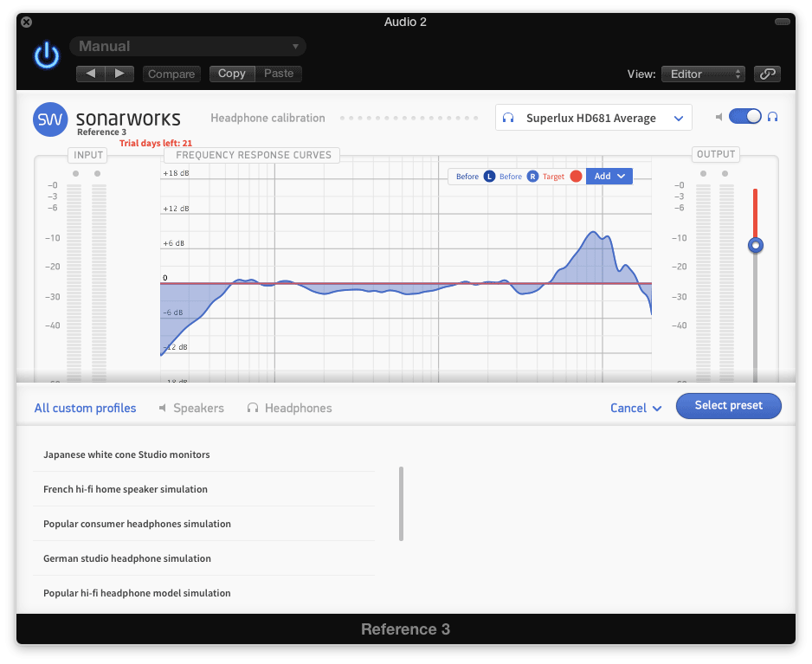Click the Select preset button
The image size is (812, 664).
click(x=728, y=405)
